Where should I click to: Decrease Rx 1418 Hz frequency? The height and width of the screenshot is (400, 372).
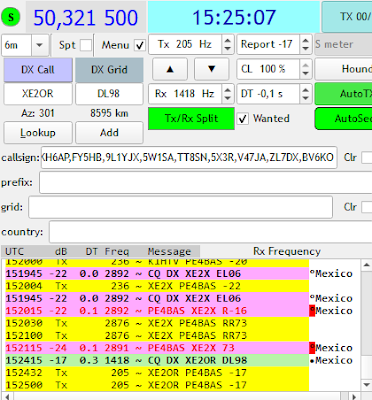(x=227, y=98)
